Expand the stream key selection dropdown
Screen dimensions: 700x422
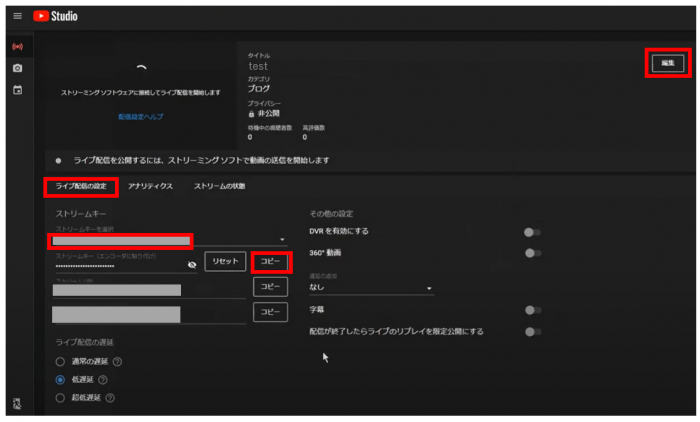point(282,240)
